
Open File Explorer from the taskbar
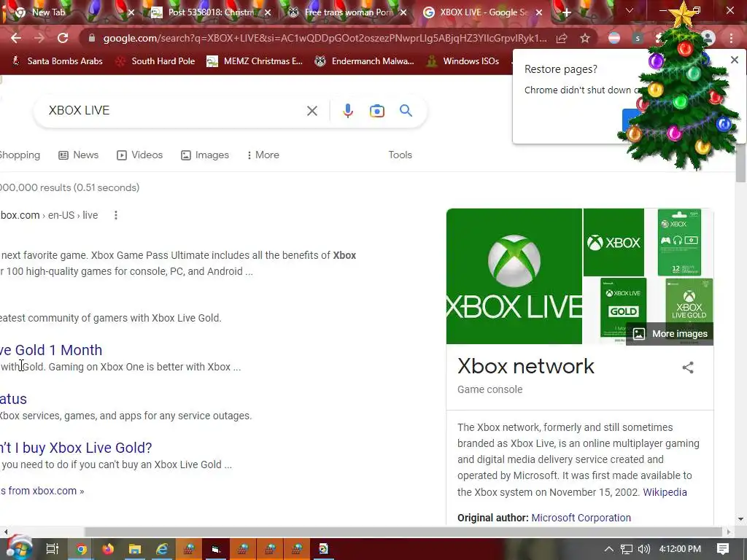[135, 549]
